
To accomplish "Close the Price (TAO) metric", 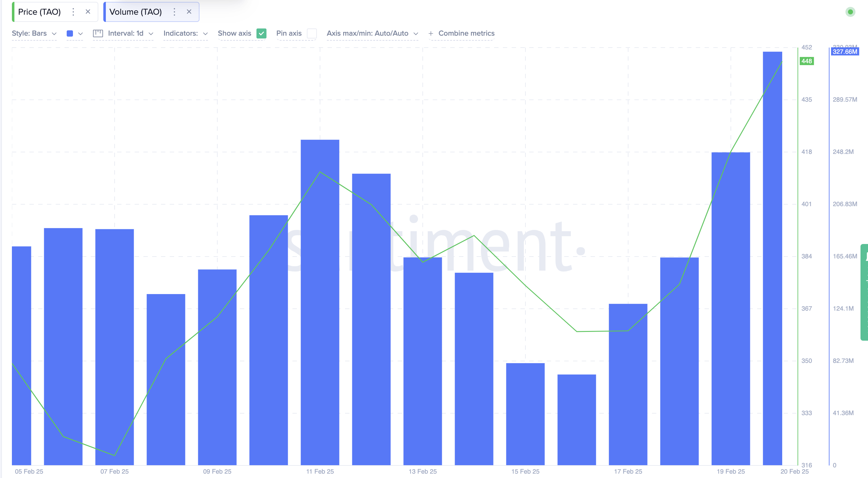I will [x=87, y=11].
